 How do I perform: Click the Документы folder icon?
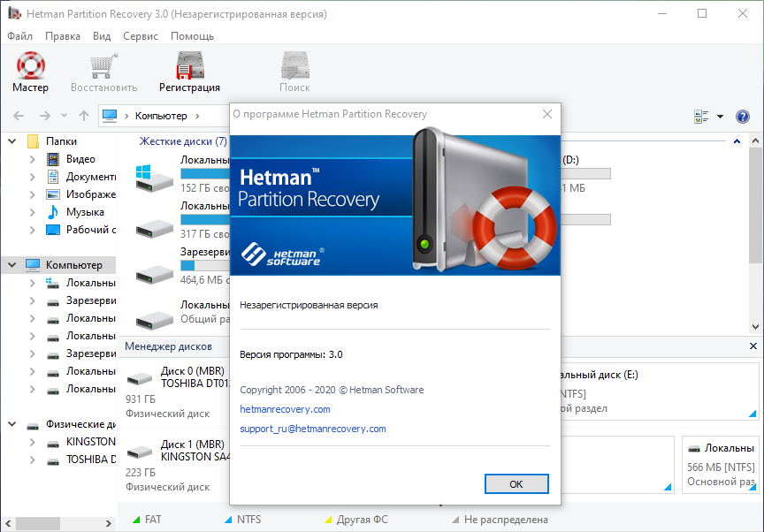point(53,177)
